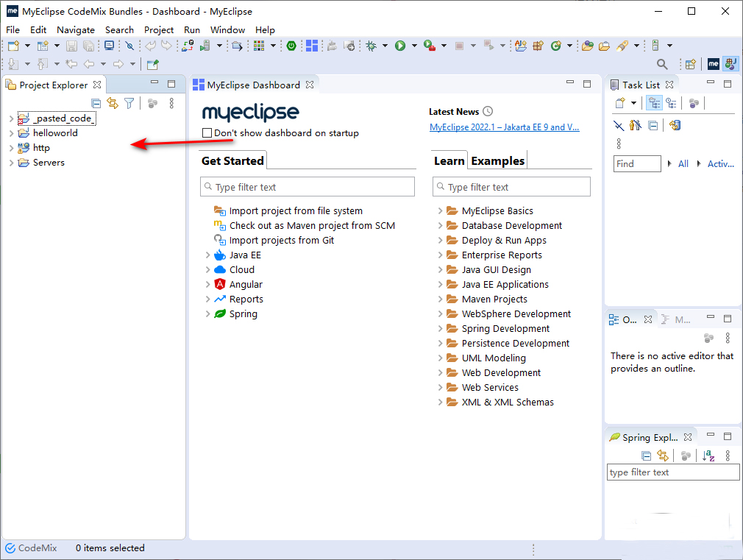Check 'Don't show dashboard on startup'
743x560 pixels.
(x=207, y=133)
